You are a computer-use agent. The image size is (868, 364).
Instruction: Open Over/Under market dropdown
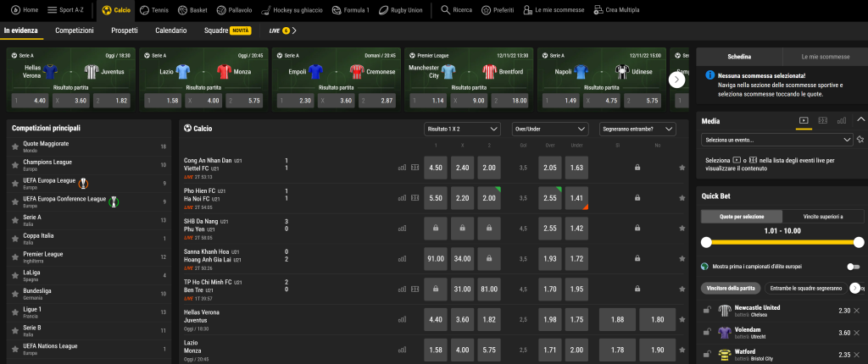click(x=549, y=129)
